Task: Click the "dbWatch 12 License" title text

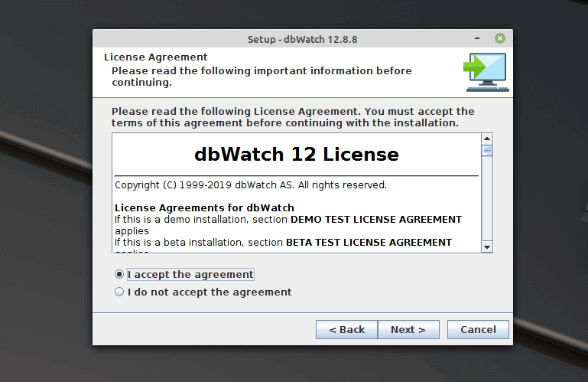Action: coord(297,155)
